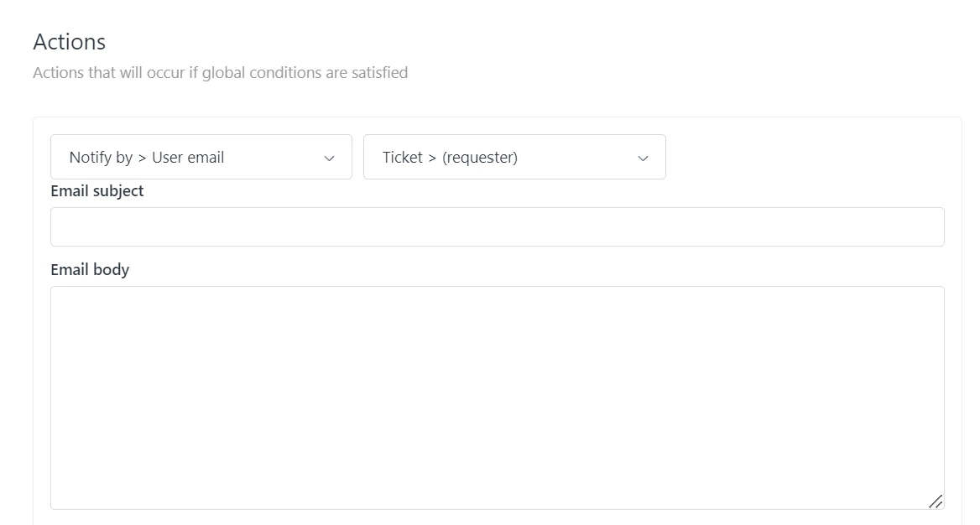Place cursor at top-left of Email body
Image resolution: width=980 pixels, height=525 pixels.
pyautogui.click(x=63, y=299)
